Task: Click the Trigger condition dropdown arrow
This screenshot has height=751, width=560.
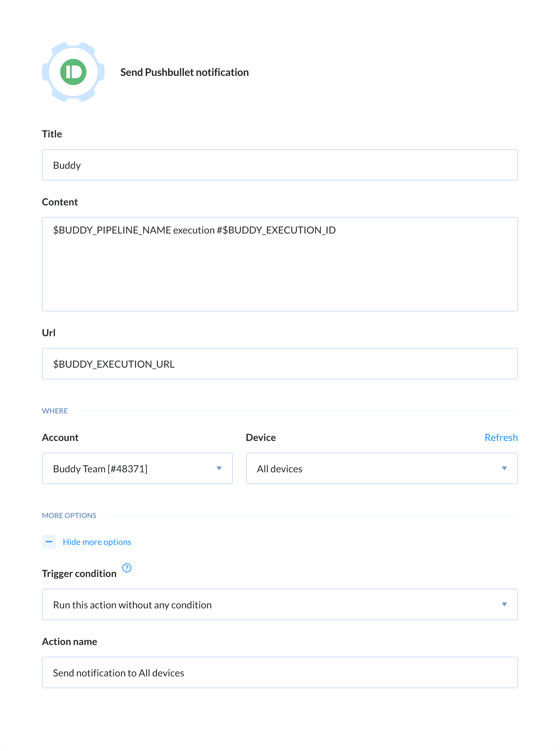Action: (504, 604)
